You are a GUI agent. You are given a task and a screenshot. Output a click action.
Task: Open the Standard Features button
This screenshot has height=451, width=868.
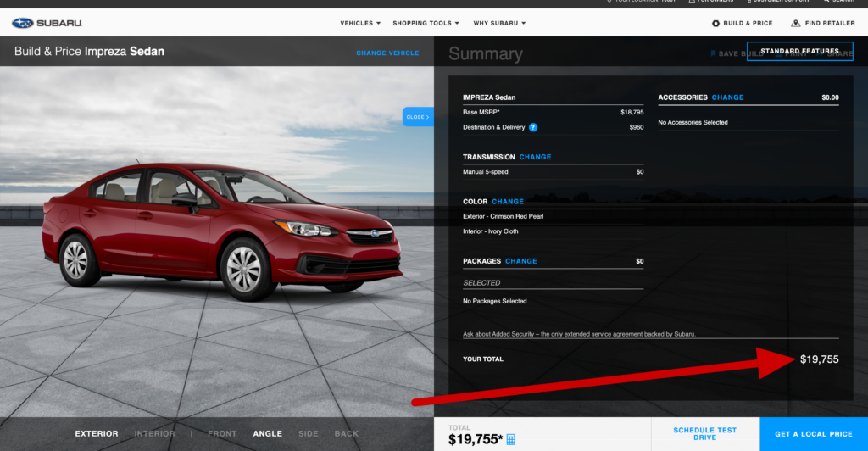800,51
